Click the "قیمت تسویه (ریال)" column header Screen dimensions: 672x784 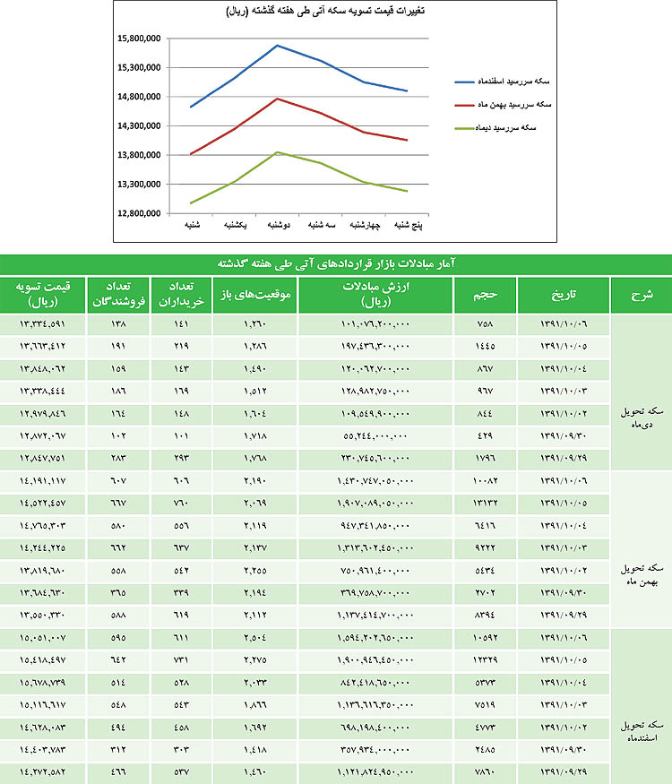tap(42, 295)
